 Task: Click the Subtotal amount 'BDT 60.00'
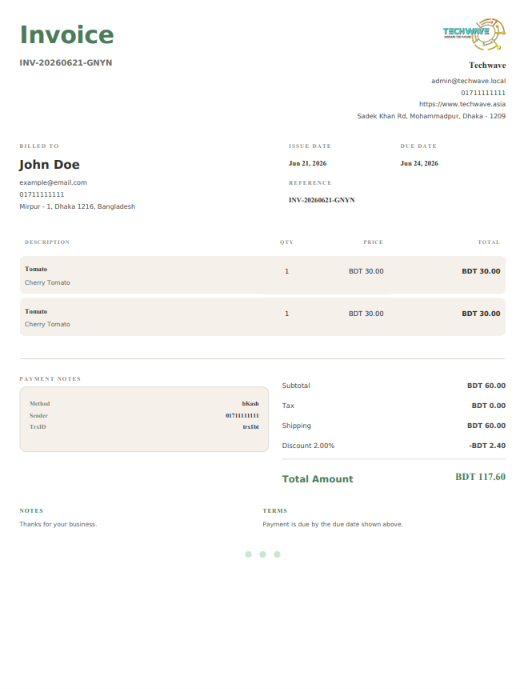pyautogui.click(x=486, y=385)
